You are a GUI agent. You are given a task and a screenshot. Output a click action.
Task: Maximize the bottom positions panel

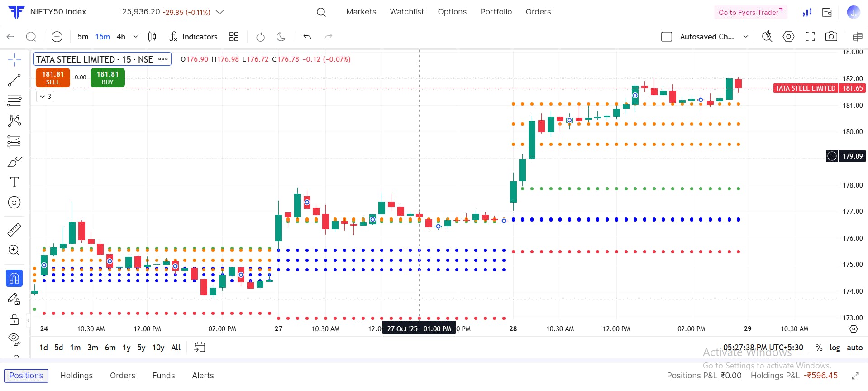[855, 376]
